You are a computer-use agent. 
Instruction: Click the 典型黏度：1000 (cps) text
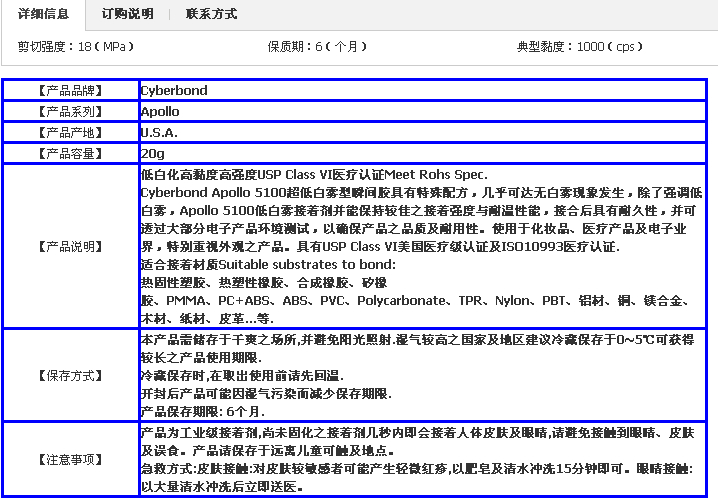pos(580,47)
